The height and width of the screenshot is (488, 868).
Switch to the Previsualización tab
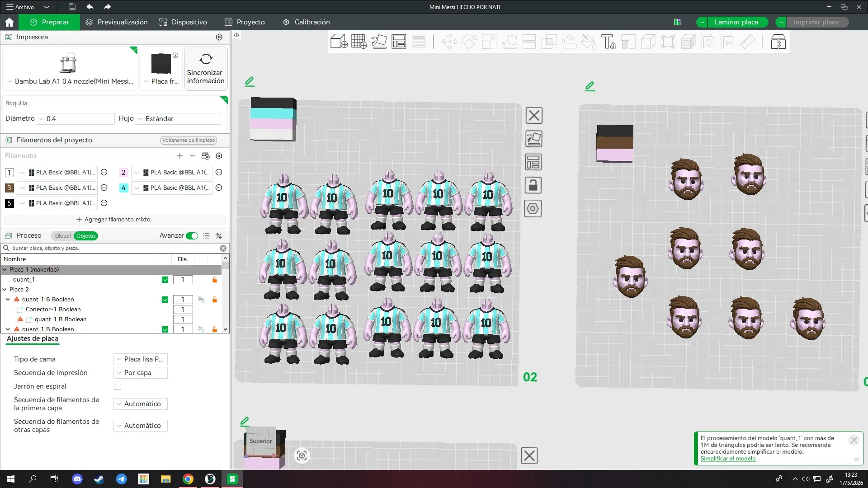click(117, 22)
